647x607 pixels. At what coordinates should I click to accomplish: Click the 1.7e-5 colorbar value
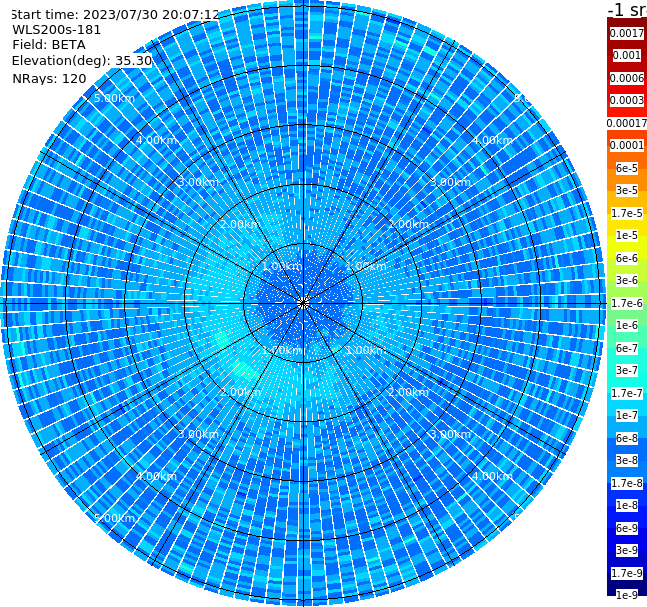(x=626, y=213)
